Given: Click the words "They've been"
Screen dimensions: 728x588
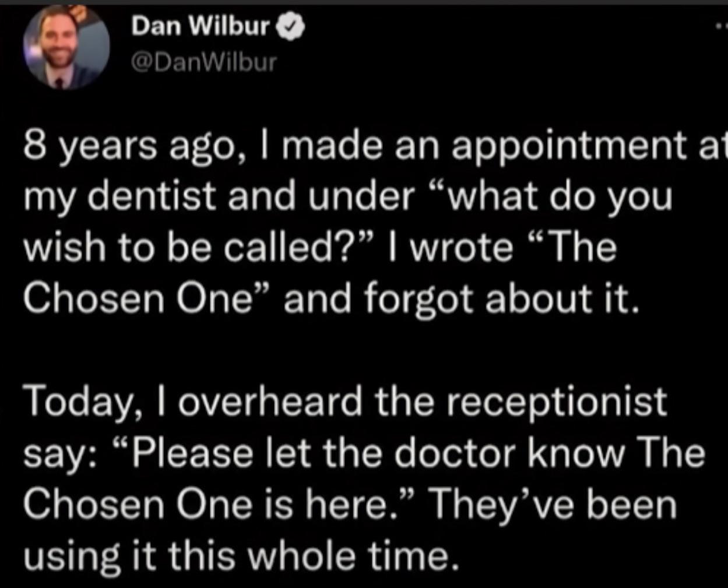Looking at the screenshot, I should tap(553, 504).
